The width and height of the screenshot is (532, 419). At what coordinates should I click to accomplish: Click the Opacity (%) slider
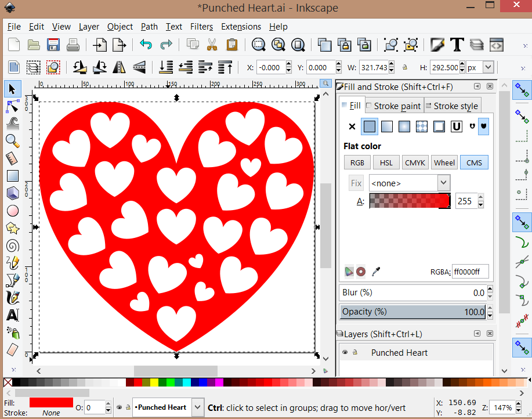(x=412, y=312)
